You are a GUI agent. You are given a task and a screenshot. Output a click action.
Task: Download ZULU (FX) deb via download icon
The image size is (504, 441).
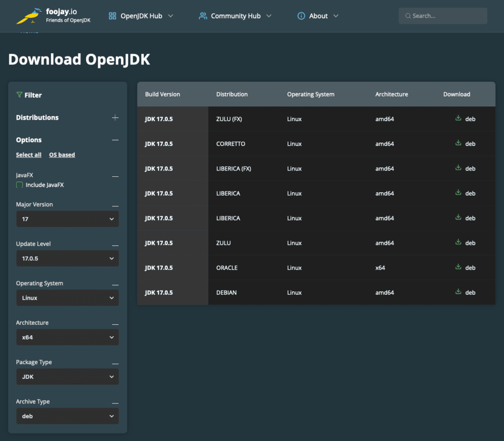(x=458, y=118)
